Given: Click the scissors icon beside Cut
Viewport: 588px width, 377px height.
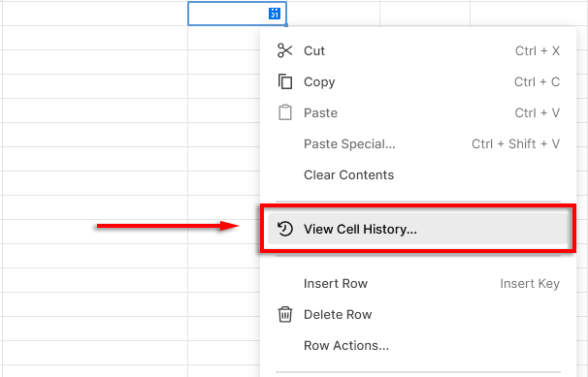Looking at the screenshot, I should tap(284, 50).
